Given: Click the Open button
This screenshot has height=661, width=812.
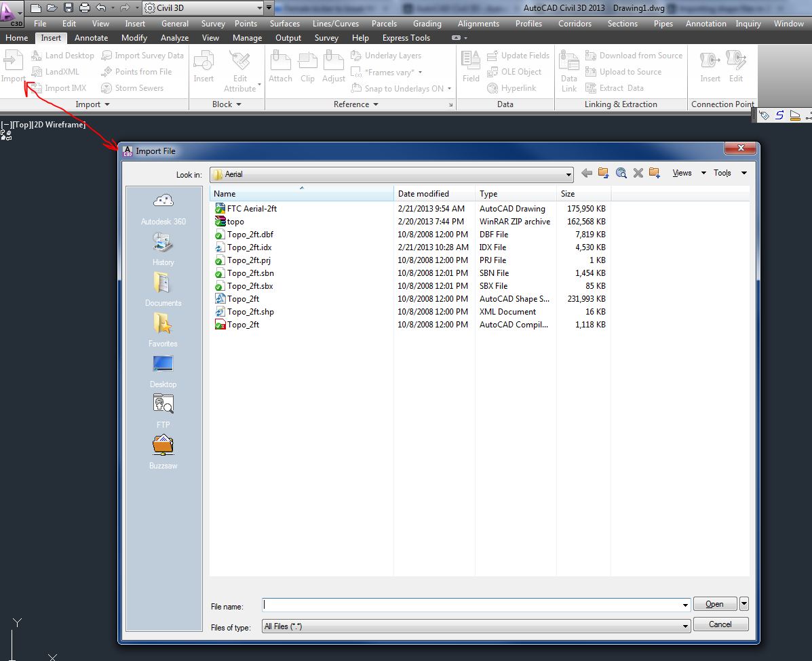Looking at the screenshot, I should click(714, 604).
